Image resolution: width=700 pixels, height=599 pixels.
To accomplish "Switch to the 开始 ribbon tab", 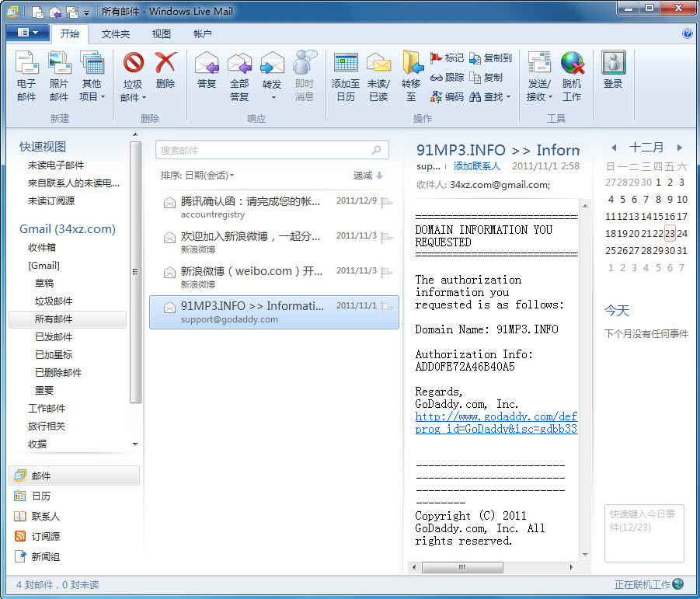I will pyautogui.click(x=70, y=34).
